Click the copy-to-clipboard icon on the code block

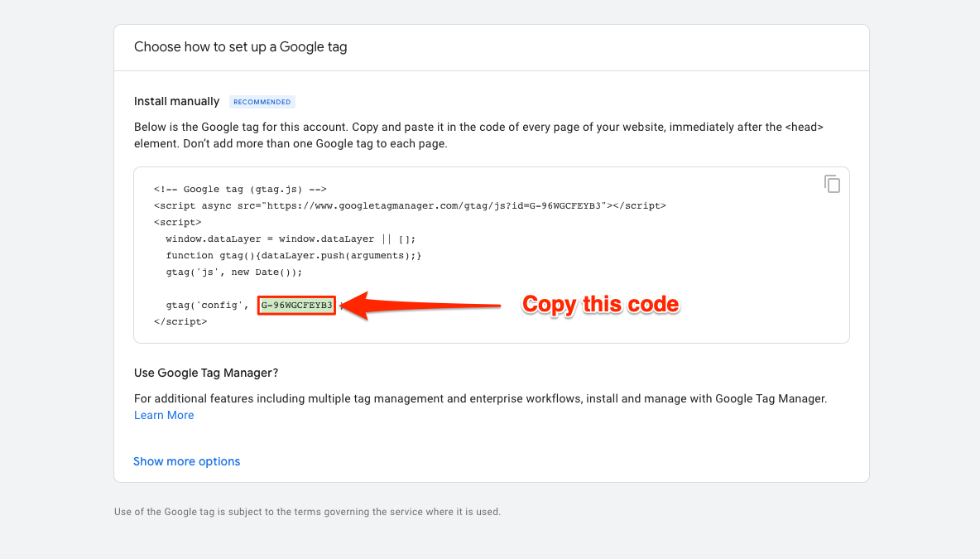832,184
